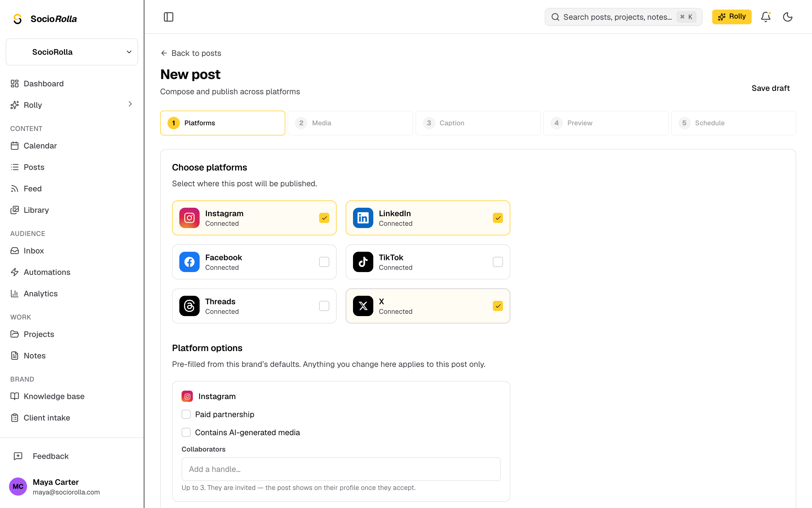Viewport: 812px width, 508px height.
Task: Open Calendar in the sidebar
Action: 72,145
